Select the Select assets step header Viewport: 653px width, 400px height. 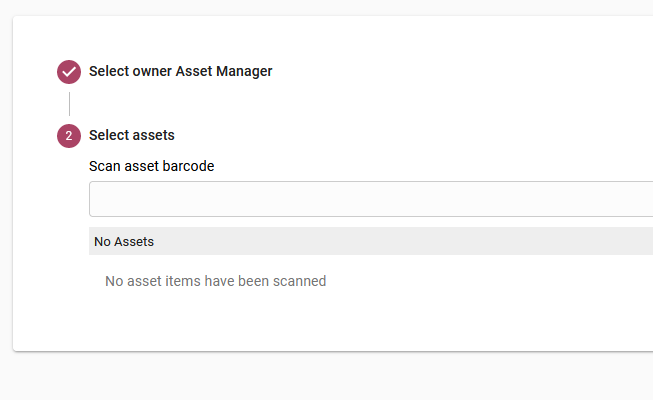(132, 135)
